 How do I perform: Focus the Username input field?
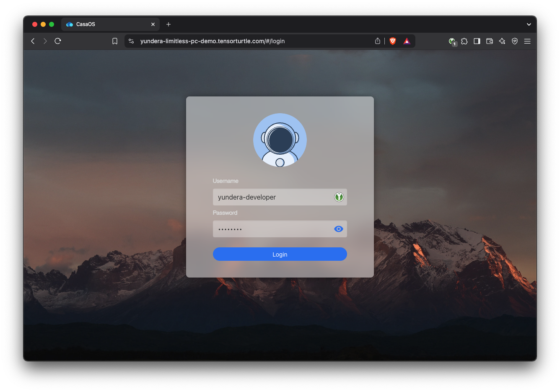click(272, 197)
